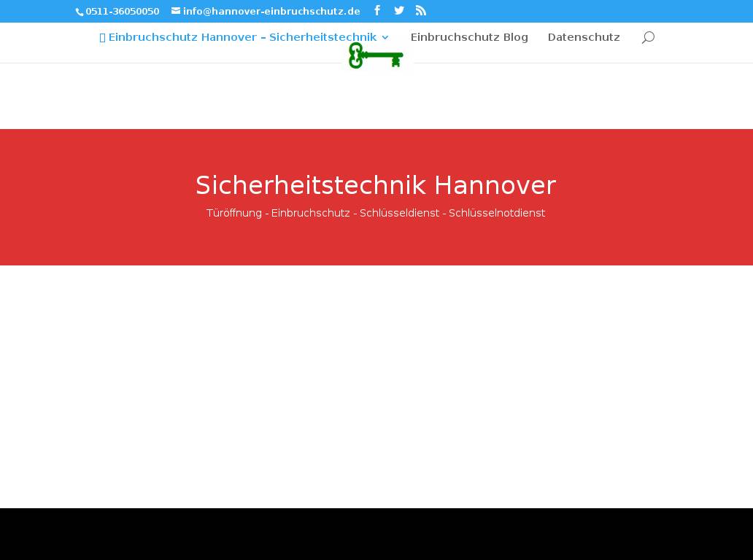The height and width of the screenshot is (560, 753).
Task: Open Einbruchschutz Hannover – Sicherheitstechnik menu item
Action: click(242, 37)
